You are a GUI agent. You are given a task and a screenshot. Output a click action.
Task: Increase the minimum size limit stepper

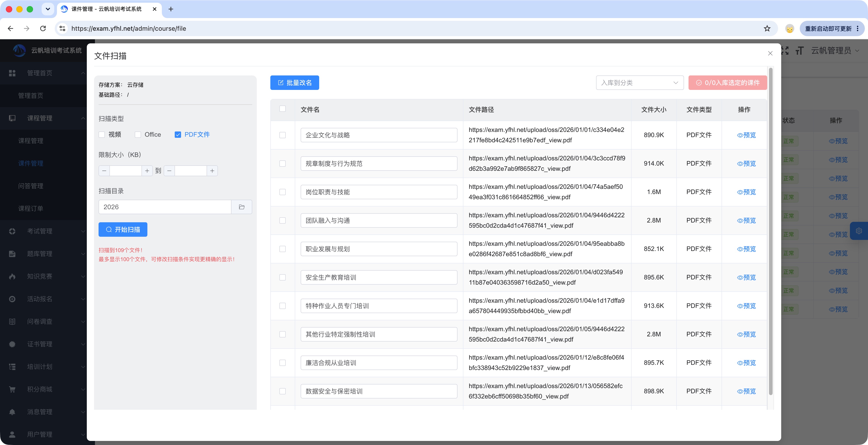coord(147,171)
